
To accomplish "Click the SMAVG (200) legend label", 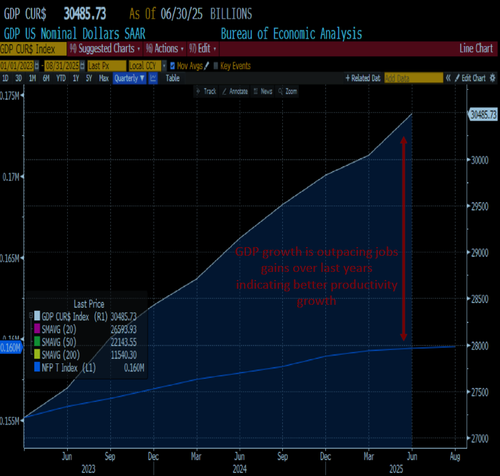I will 61,355.
